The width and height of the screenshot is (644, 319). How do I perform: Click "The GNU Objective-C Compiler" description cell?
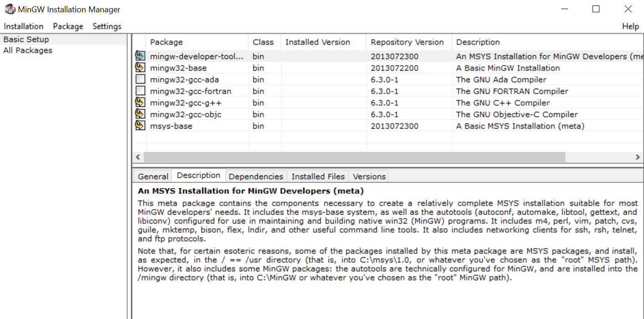[517, 114]
